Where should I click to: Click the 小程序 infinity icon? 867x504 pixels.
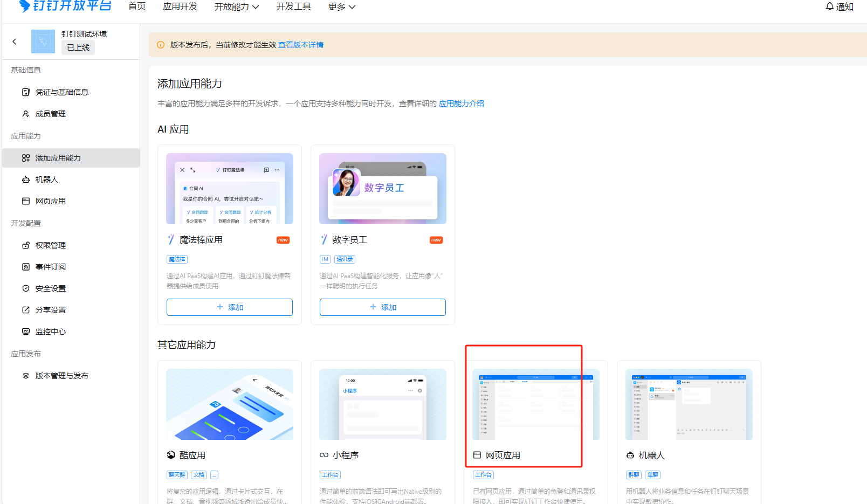pos(324,455)
